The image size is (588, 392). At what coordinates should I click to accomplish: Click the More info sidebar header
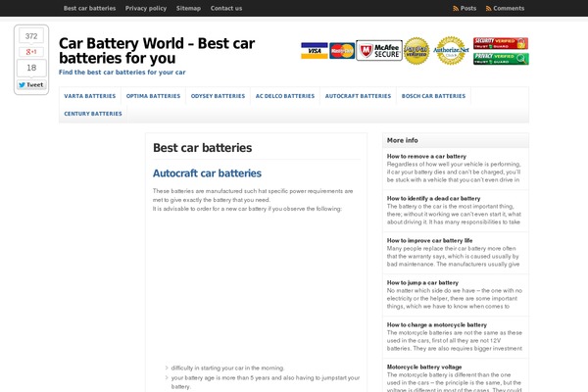coord(456,140)
